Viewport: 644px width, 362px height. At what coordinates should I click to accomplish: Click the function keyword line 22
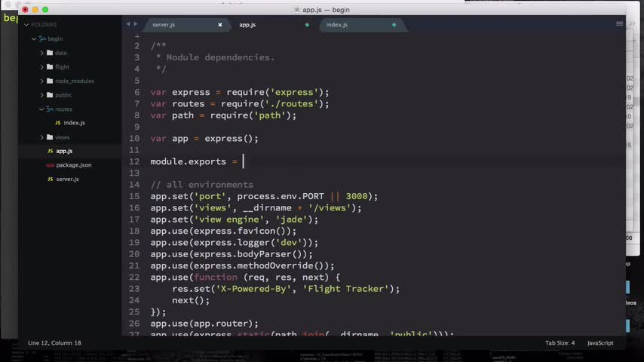point(216,278)
